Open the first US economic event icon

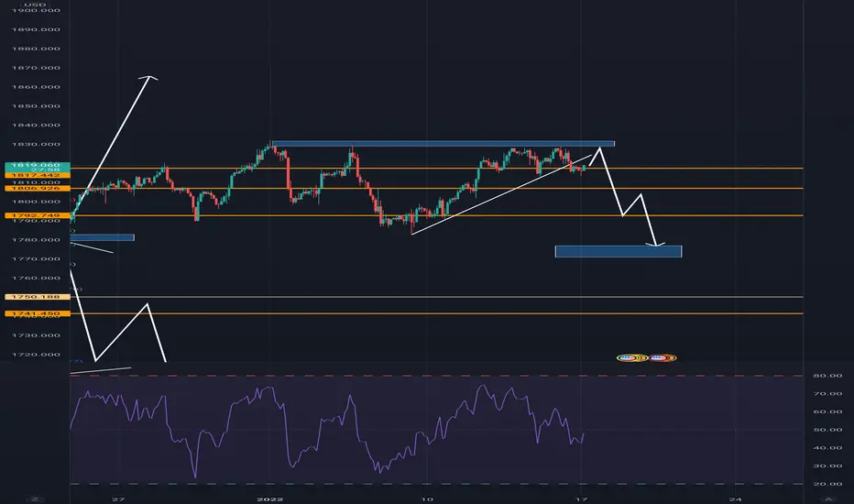(628, 358)
